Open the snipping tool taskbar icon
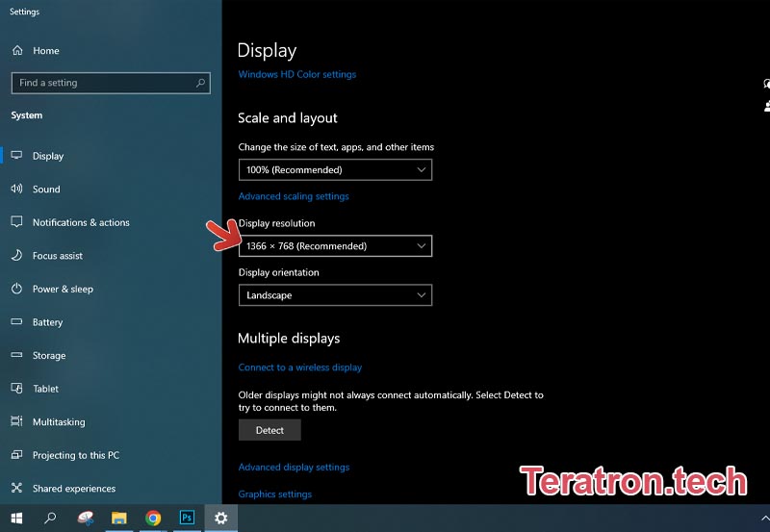 point(86,518)
